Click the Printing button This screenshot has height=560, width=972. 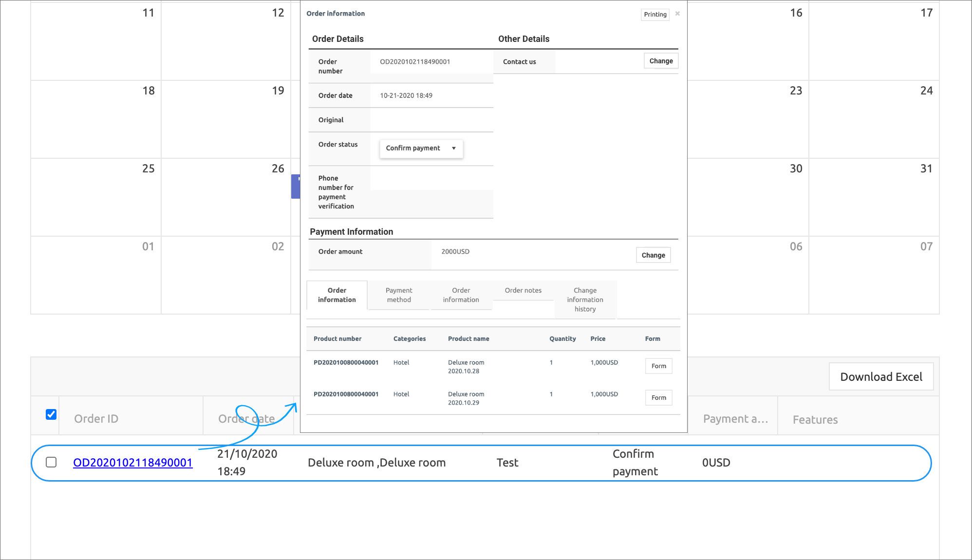tap(655, 15)
